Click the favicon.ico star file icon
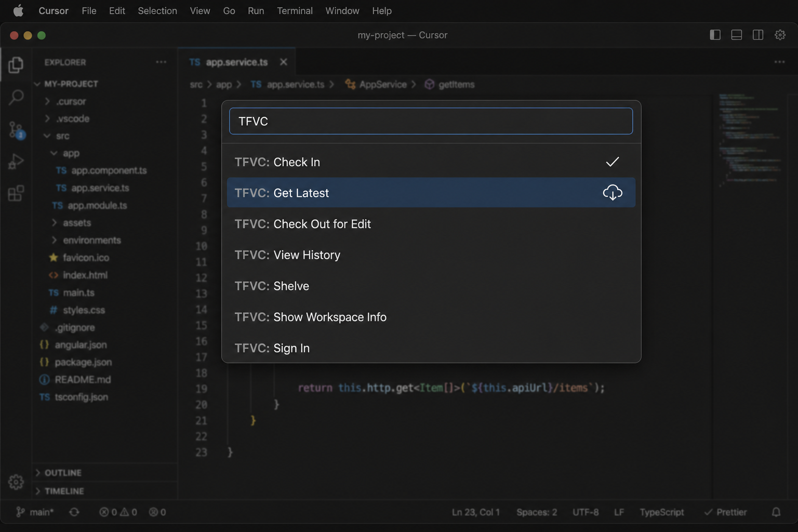The height and width of the screenshot is (532, 798). [x=53, y=257]
